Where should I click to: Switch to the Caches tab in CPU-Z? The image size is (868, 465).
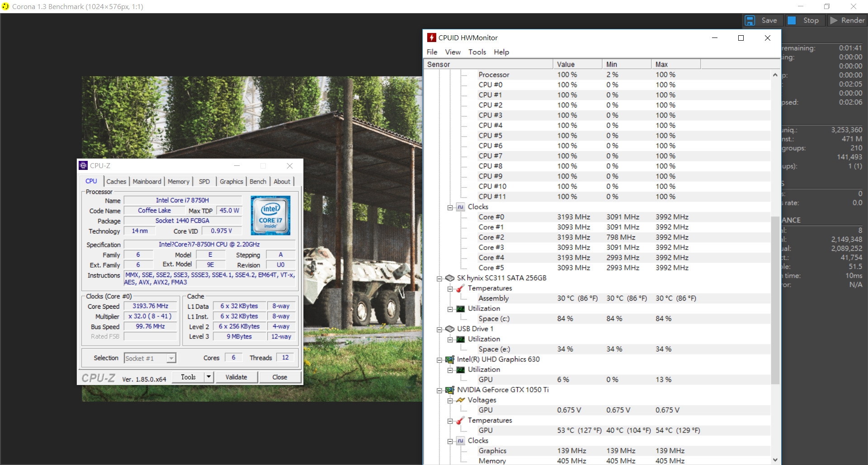click(x=116, y=182)
